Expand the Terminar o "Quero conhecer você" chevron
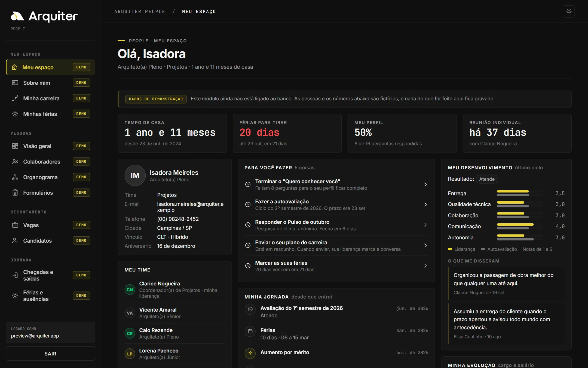Screen dimensions: 588x368 [425, 185]
